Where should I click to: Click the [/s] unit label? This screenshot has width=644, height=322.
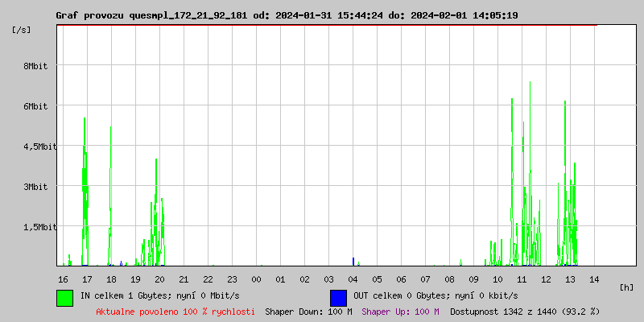[x=22, y=30]
